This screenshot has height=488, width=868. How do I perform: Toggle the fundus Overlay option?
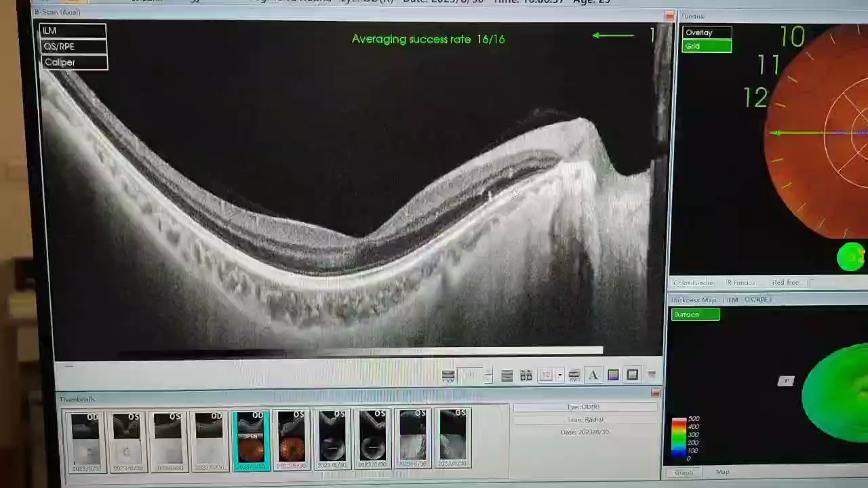pos(707,33)
